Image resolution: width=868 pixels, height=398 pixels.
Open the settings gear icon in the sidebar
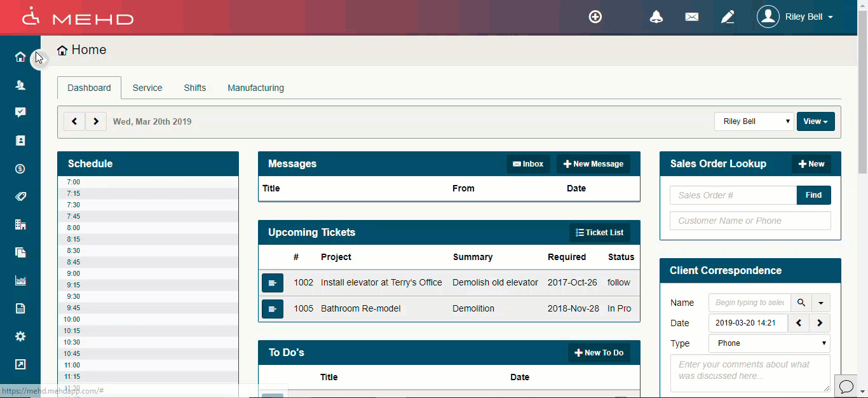tap(20, 337)
